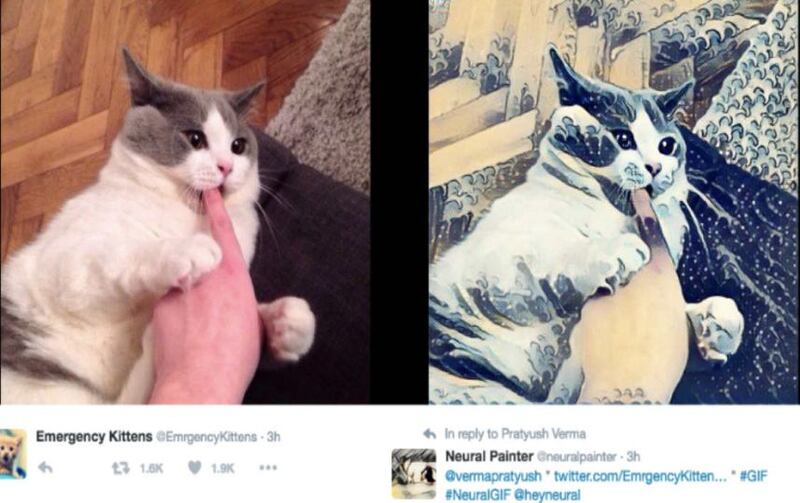Click the Neural Painter display name
The image size is (800, 503).
pyautogui.click(x=489, y=456)
